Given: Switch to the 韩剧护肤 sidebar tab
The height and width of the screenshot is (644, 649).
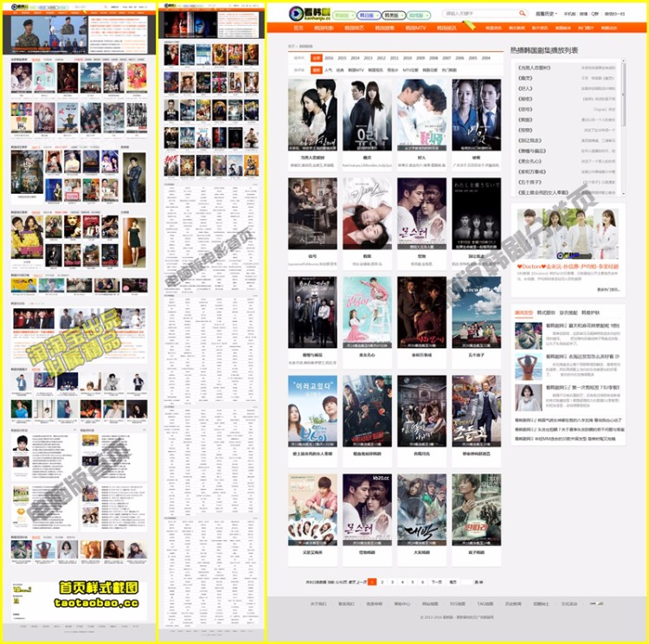Looking at the screenshot, I should click(x=591, y=312).
